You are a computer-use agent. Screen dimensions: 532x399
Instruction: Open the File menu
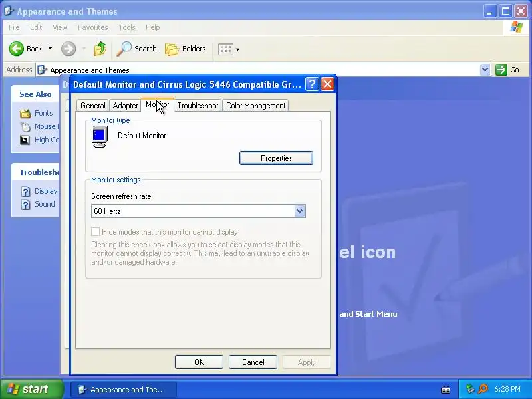tap(14, 27)
